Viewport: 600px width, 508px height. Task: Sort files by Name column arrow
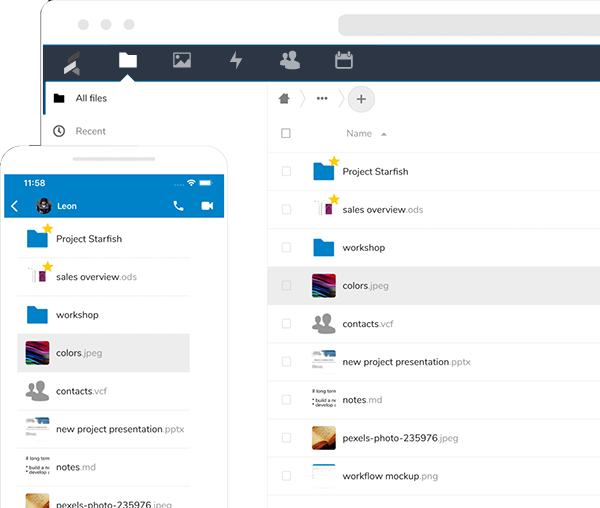384,134
